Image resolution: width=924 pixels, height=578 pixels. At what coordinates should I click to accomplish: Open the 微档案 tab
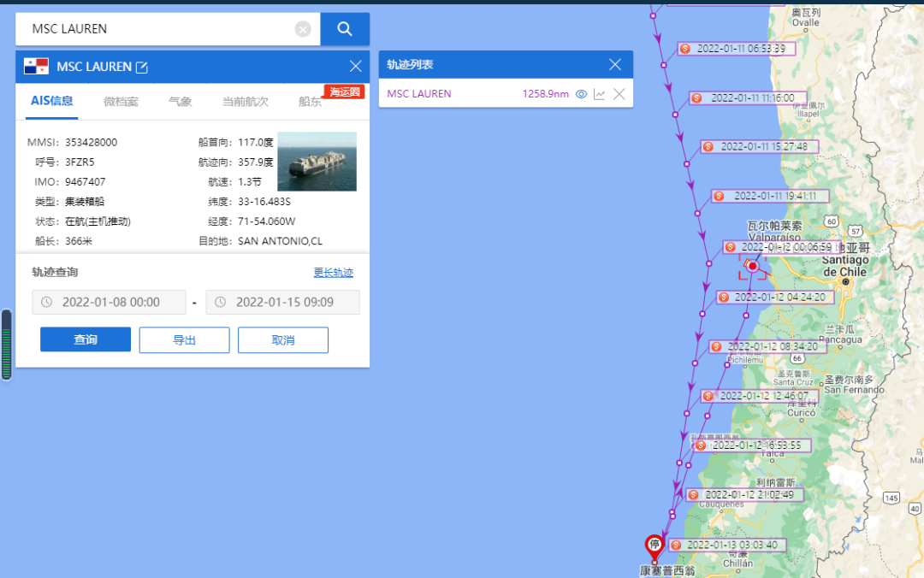pos(121,102)
